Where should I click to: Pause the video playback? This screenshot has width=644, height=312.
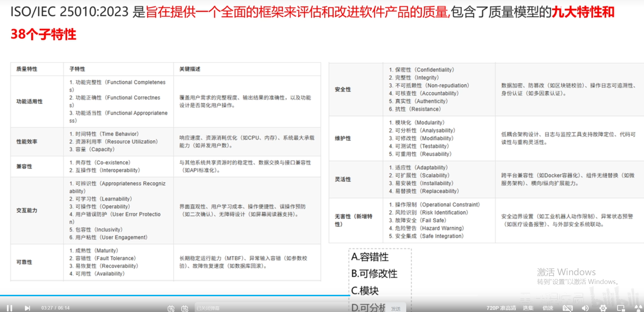point(9,308)
